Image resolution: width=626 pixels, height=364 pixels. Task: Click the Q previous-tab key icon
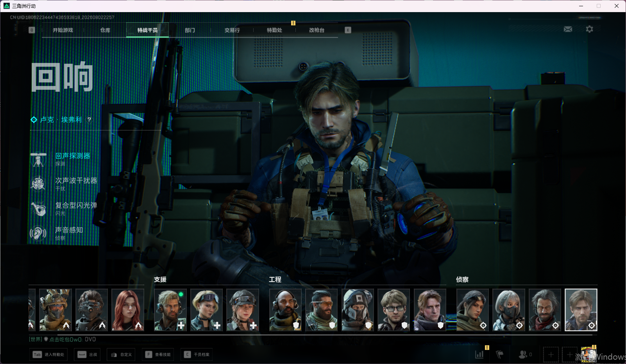coord(32,30)
